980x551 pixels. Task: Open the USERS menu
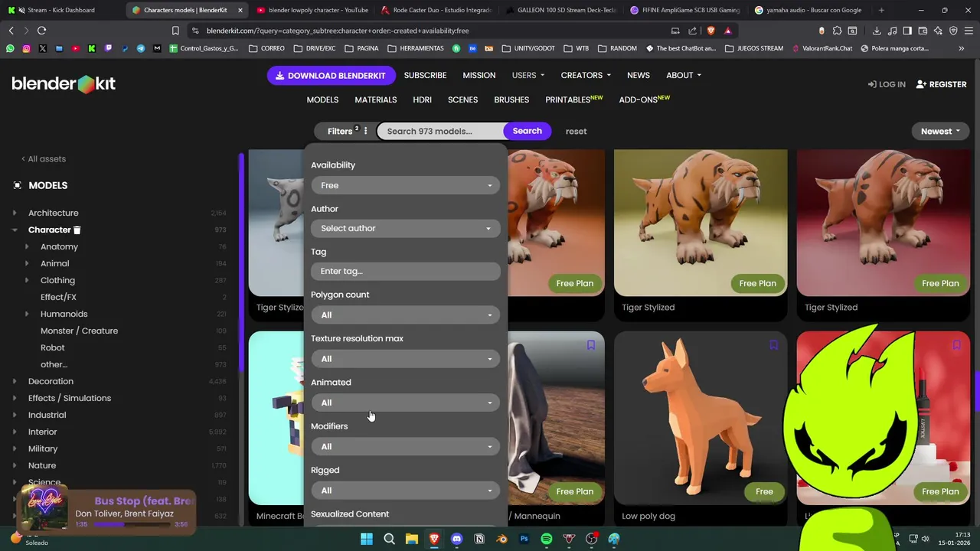coord(528,75)
